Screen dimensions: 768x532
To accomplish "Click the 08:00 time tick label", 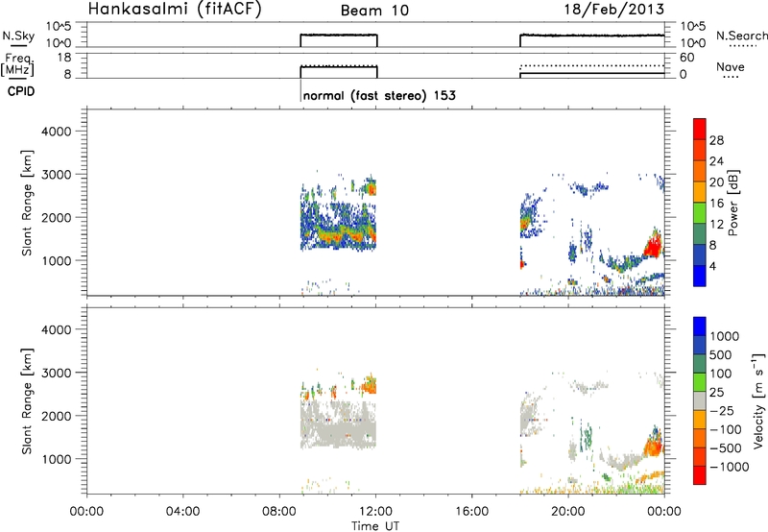I will pyautogui.click(x=279, y=512).
